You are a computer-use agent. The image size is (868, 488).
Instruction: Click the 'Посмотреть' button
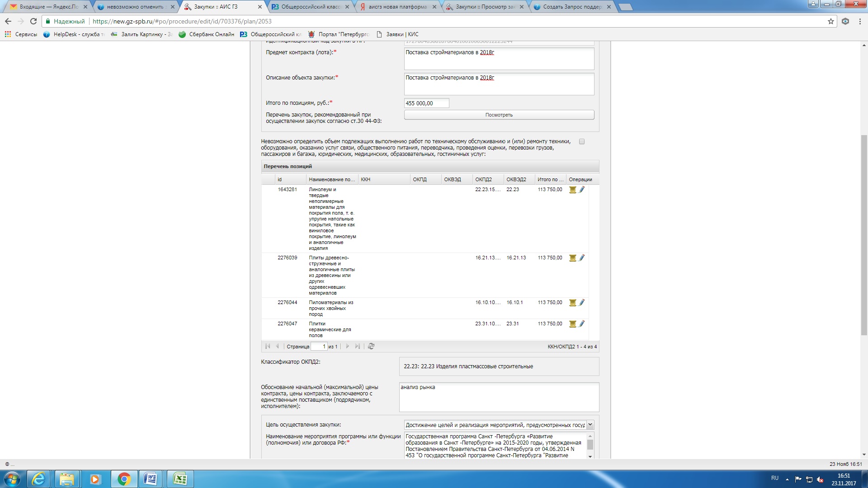(x=499, y=115)
